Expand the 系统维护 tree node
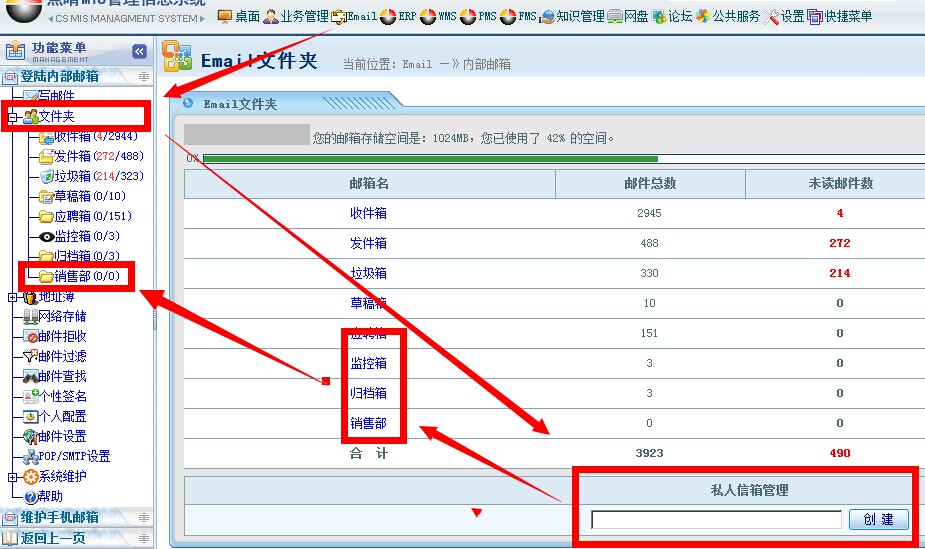This screenshot has width=925, height=549. [x=13, y=477]
